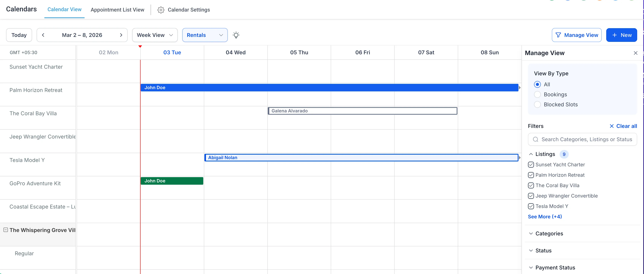Uncheck the Sunset Yacht Charter listing

[531, 165]
